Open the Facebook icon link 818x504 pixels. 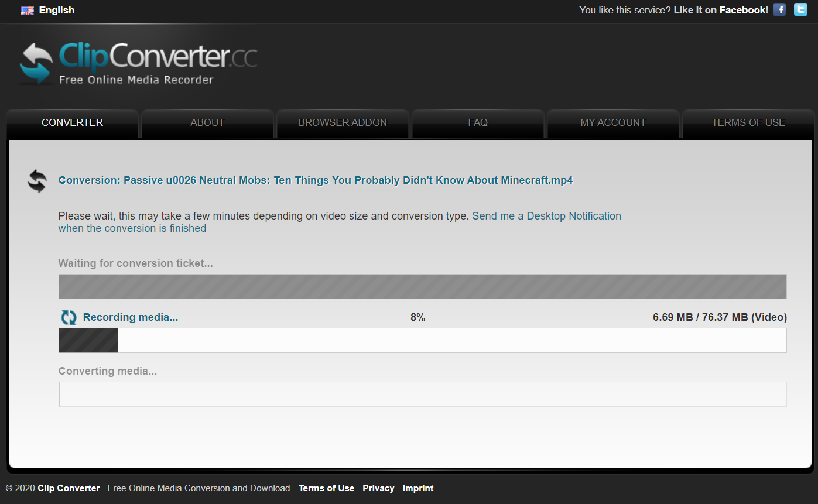(779, 9)
